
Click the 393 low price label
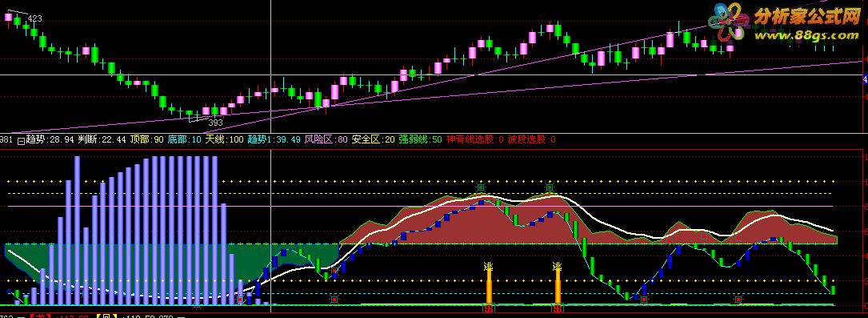216,123
